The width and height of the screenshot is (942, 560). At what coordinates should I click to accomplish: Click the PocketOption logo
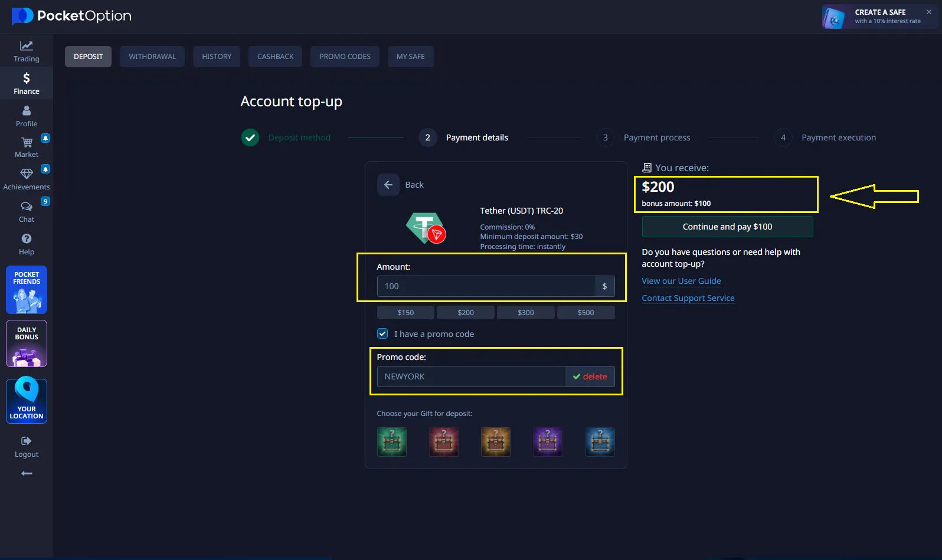pyautogui.click(x=71, y=16)
